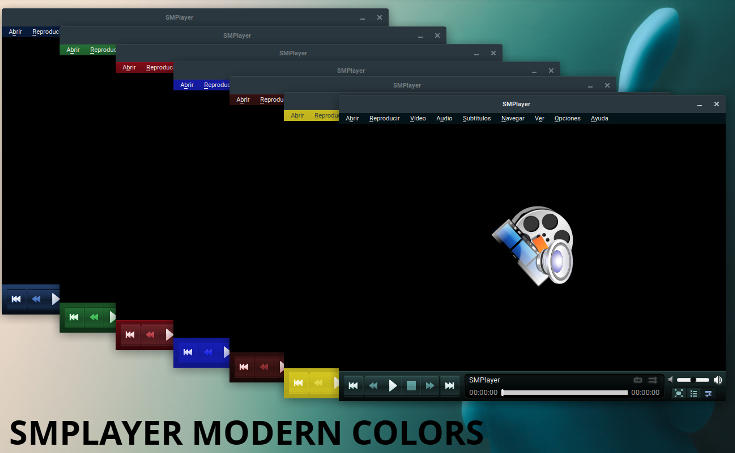Click the play button in the front SMPlayer window
The width and height of the screenshot is (735, 453).
392,385
